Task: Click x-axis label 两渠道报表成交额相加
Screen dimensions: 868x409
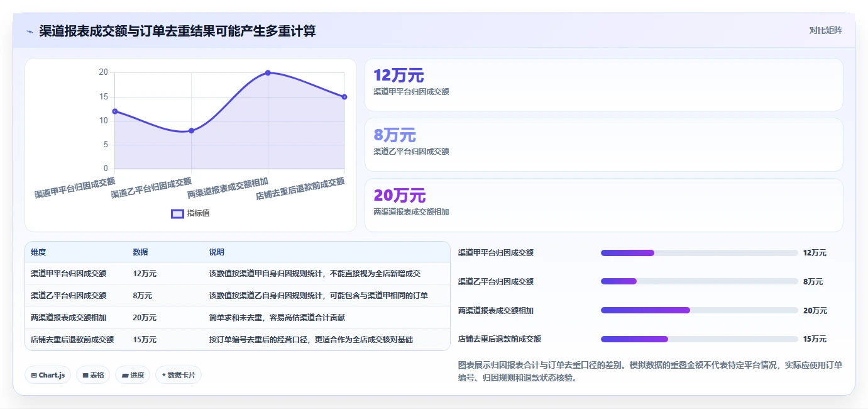Action: pyautogui.click(x=228, y=188)
